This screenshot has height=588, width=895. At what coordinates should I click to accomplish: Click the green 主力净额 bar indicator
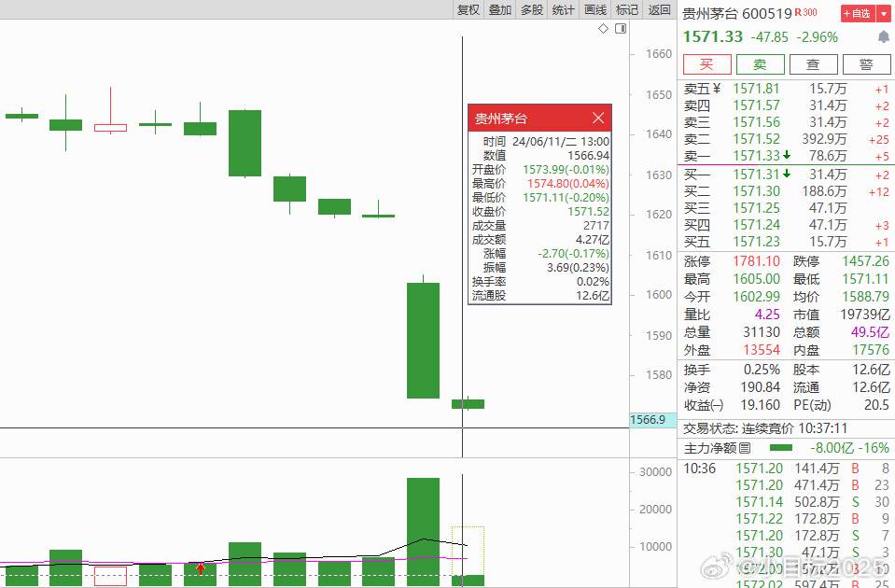pos(781,448)
